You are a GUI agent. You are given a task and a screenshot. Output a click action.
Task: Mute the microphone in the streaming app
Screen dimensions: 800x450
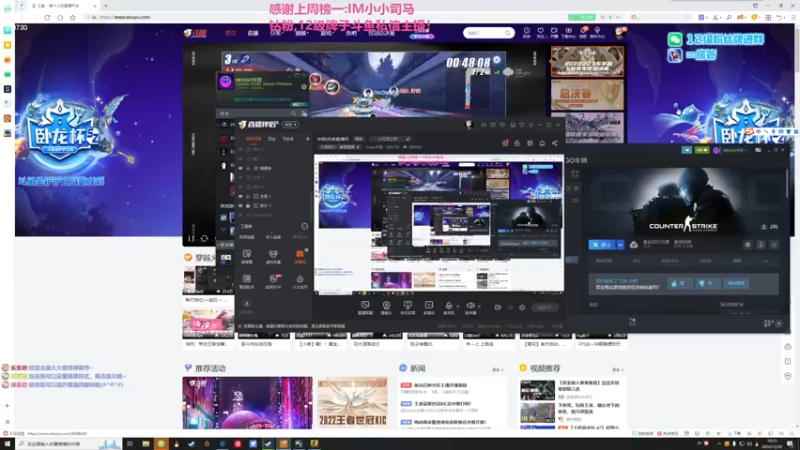tap(448, 305)
